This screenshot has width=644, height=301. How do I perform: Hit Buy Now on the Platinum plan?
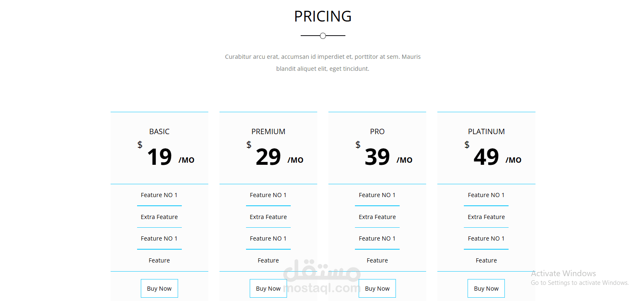point(486,289)
